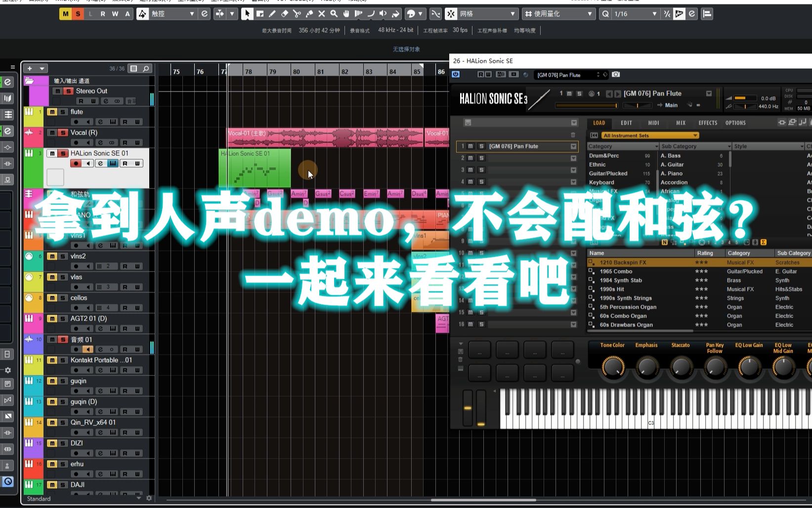Screen dimensions: 812x508
Task: Click HALion previous program arrow
Action: pyautogui.click(x=609, y=93)
